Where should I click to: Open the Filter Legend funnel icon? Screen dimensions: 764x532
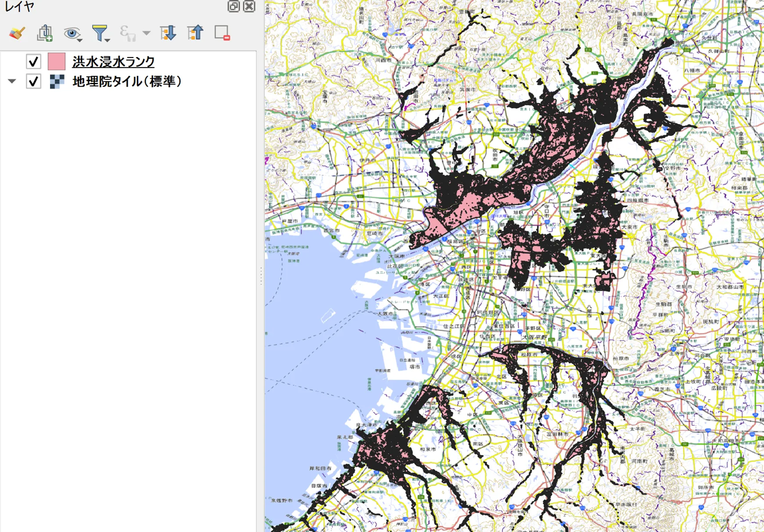click(101, 34)
